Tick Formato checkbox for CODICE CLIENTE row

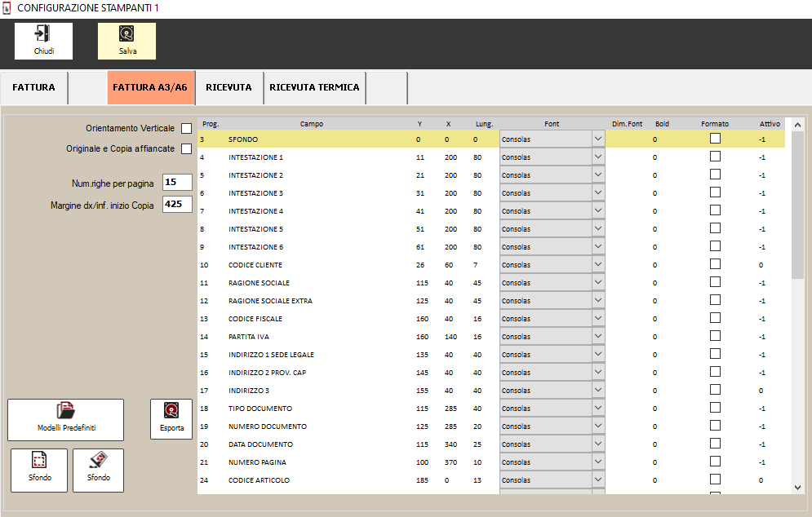pos(715,264)
